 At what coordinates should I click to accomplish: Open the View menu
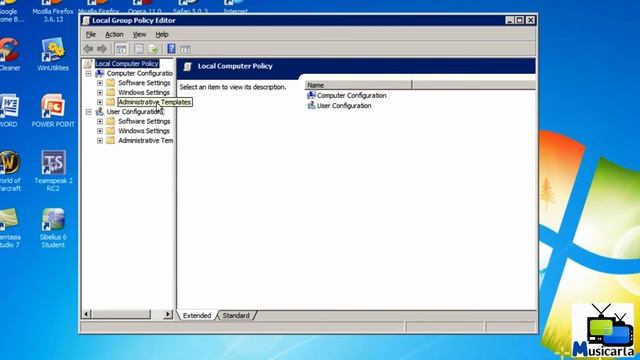139,34
